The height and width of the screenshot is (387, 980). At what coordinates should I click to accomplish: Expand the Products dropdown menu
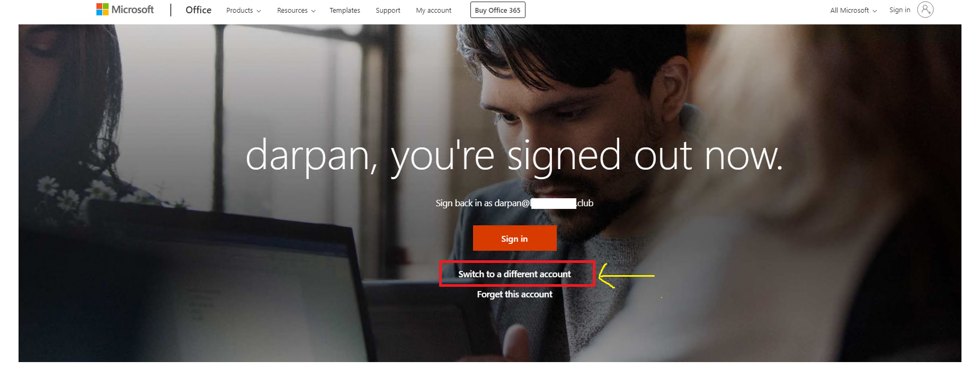(x=244, y=10)
